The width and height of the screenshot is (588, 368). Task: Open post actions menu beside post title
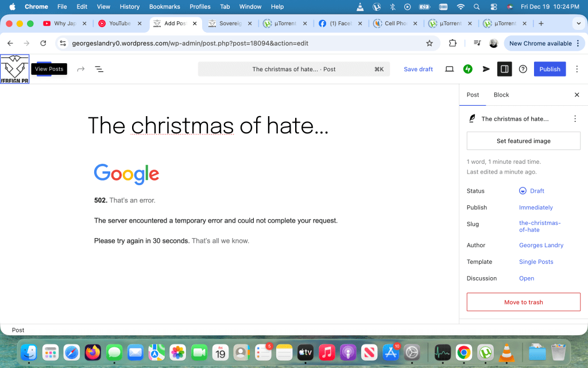click(x=575, y=118)
